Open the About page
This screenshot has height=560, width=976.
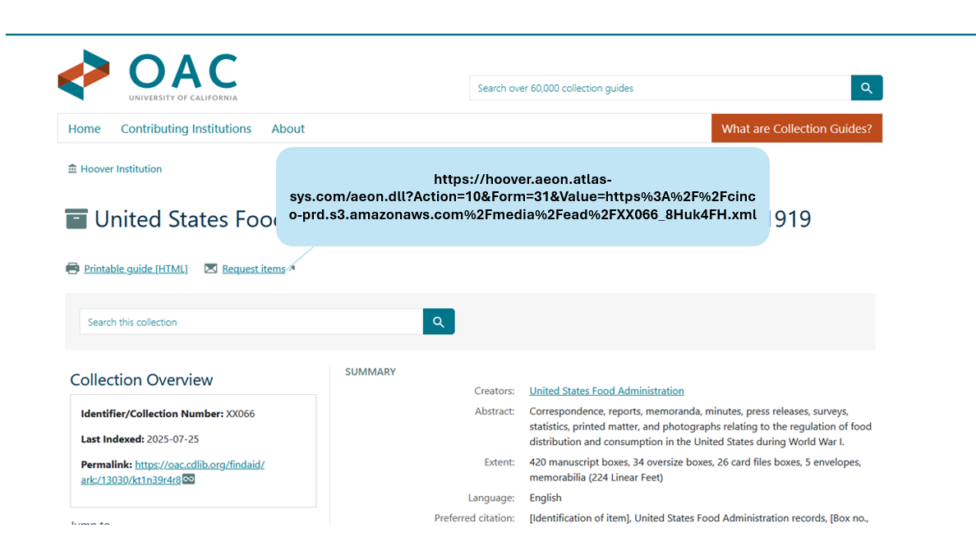click(288, 128)
